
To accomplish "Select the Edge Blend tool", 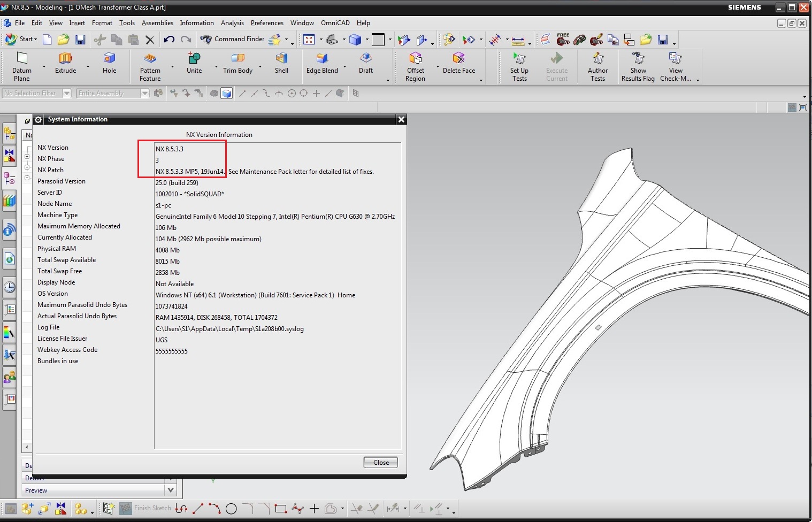I will pyautogui.click(x=322, y=63).
